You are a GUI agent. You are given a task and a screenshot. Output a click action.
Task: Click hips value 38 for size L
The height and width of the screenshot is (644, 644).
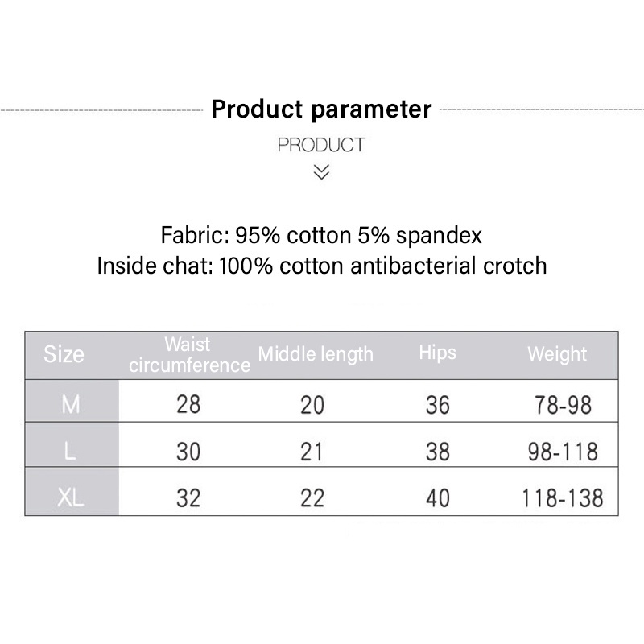pyautogui.click(x=438, y=452)
